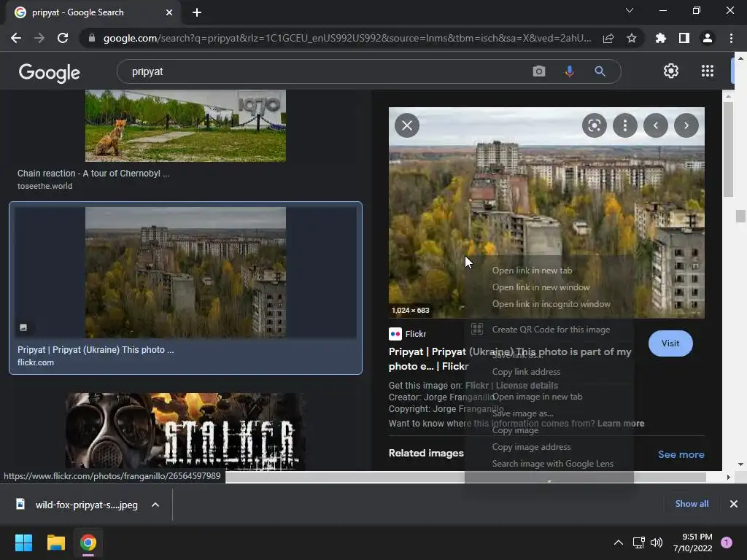The image size is (747, 560).
Task: Open the S.T.A.L.K.E.R. gas mask thumbnail
Action: (x=185, y=432)
